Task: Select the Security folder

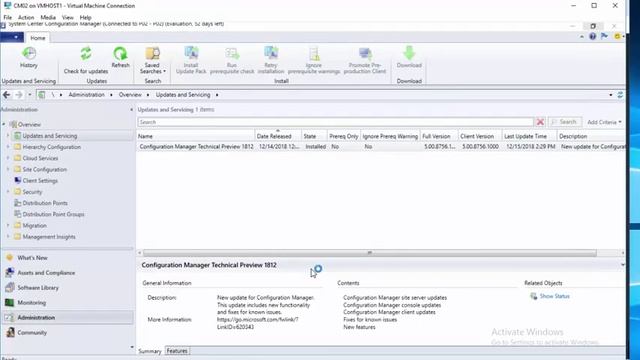Action: click(x=32, y=192)
